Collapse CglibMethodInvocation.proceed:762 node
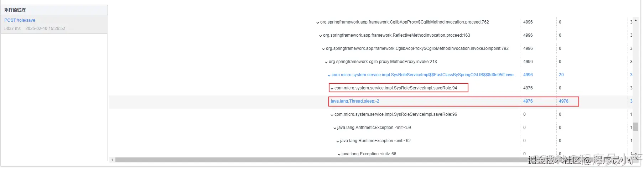The height and width of the screenshot is (171, 644). click(318, 22)
